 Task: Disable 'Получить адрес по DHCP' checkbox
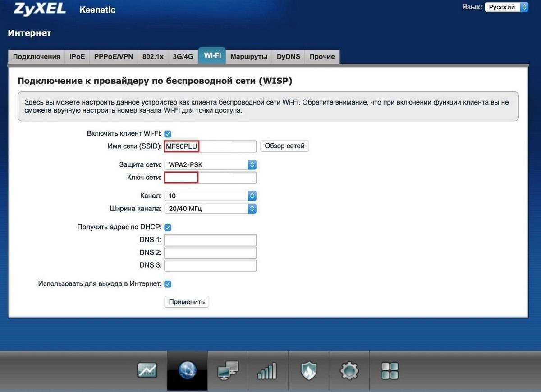click(x=168, y=228)
